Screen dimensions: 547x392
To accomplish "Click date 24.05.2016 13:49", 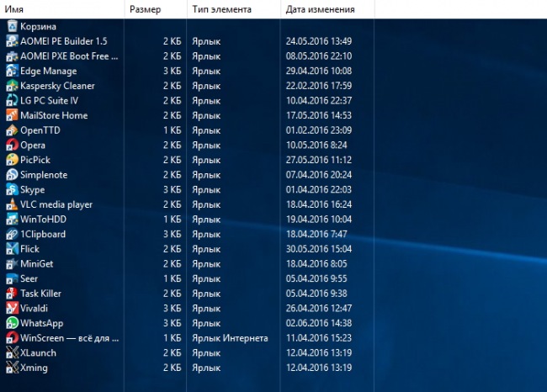I will click(319, 41).
